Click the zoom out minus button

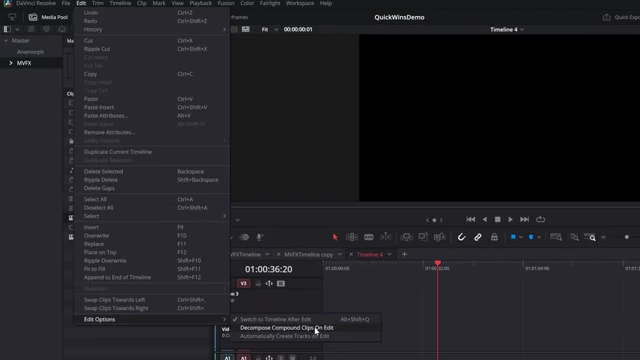tap(603, 237)
